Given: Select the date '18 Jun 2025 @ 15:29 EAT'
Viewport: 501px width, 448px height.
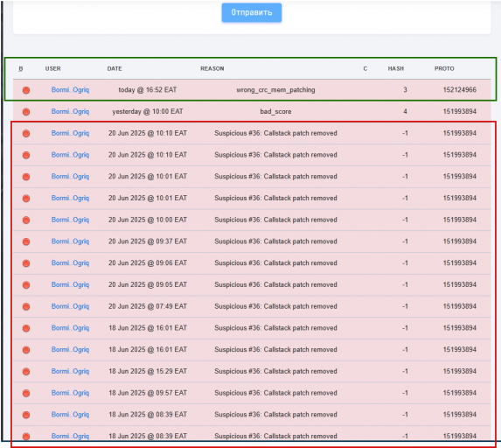Looking at the screenshot, I should pyautogui.click(x=148, y=371).
